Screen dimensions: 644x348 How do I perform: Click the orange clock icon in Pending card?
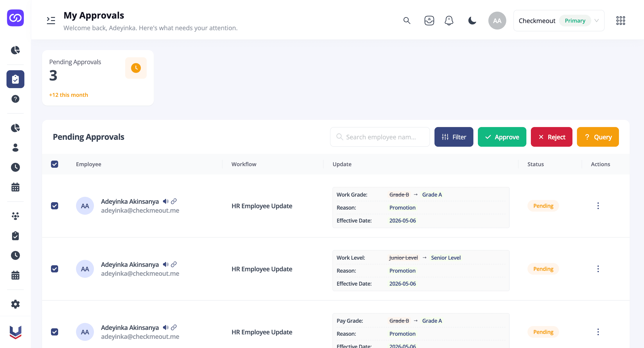(x=136, y=68)
